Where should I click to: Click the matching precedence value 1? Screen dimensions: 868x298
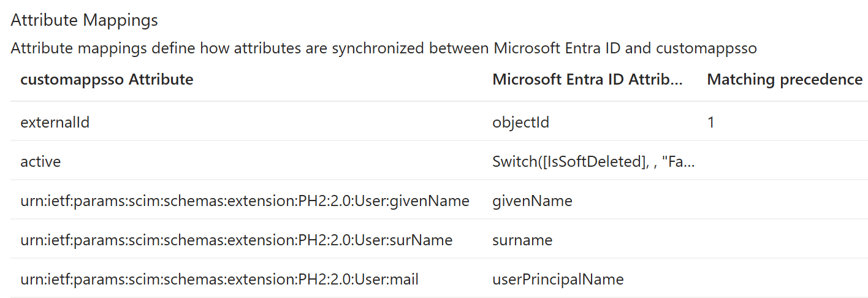(x=711, y=122)
